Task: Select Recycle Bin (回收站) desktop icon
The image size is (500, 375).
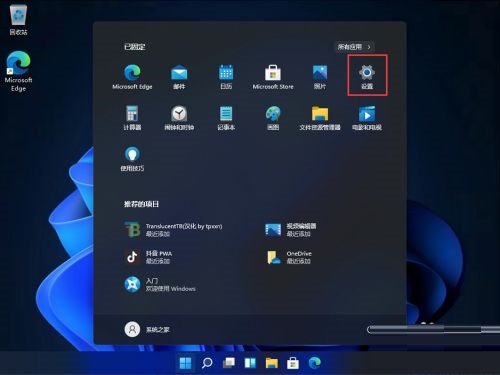Action: (18, 21)
